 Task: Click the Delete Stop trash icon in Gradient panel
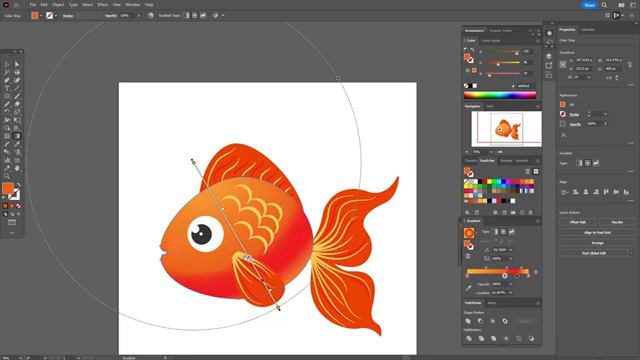[x=536, y=272]
